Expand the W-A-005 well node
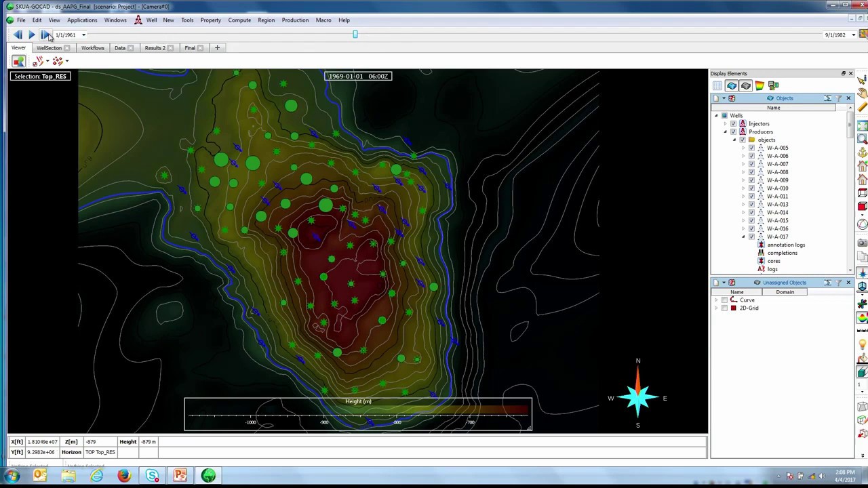Viewport: 868px width, 488px height. [x=743, y=148]
